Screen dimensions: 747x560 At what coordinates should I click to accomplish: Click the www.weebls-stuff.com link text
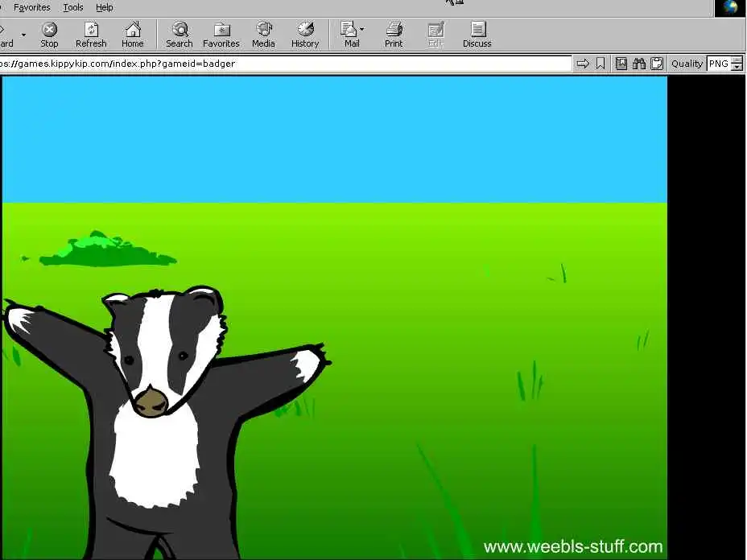pos(572,546)
